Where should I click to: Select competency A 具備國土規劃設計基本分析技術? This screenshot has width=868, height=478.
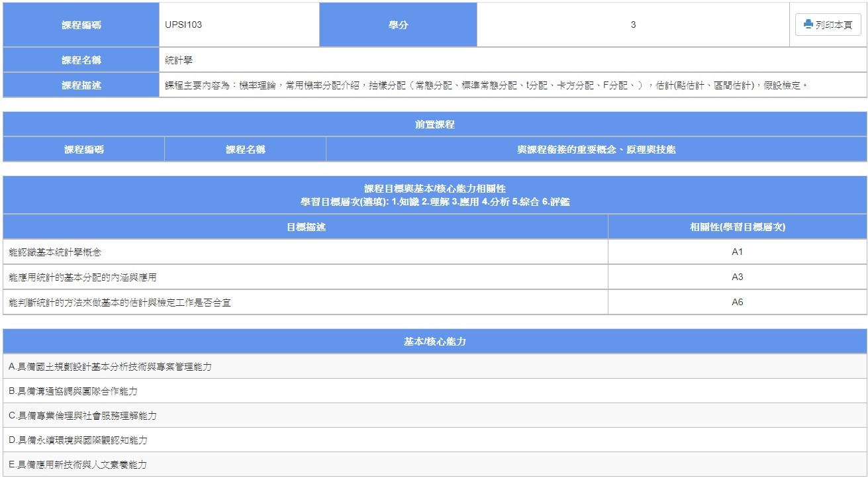(111, 367)
